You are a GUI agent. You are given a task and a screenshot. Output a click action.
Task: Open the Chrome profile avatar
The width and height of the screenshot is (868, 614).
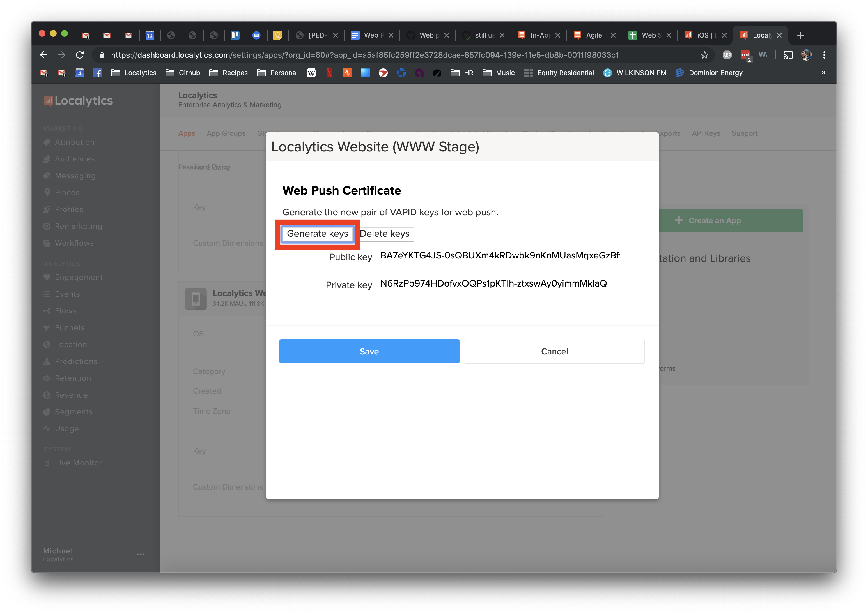[x=806, y=55]
